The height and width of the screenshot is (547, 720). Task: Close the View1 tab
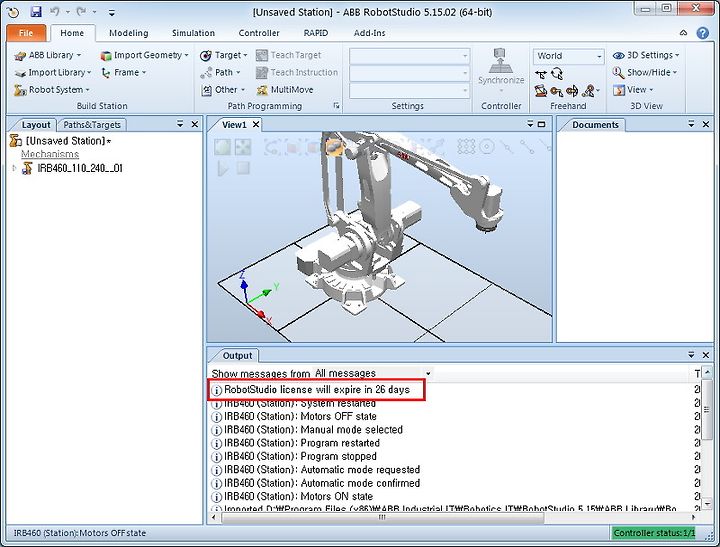(256, 124)
